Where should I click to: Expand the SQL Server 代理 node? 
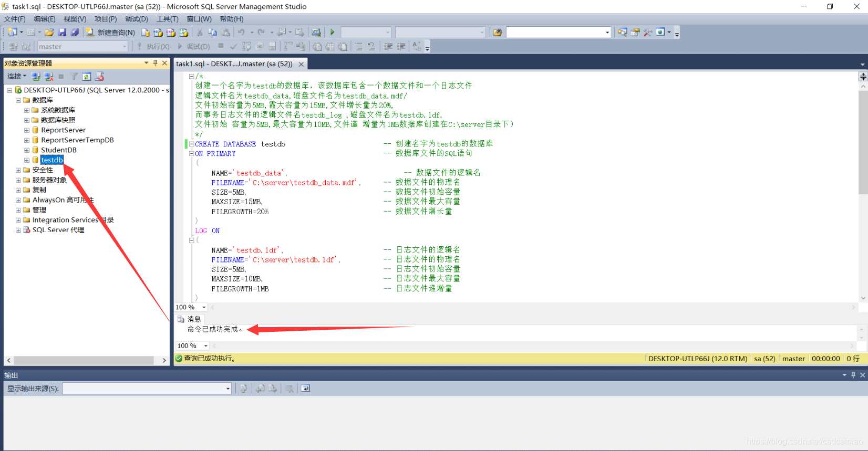[18, 230]
